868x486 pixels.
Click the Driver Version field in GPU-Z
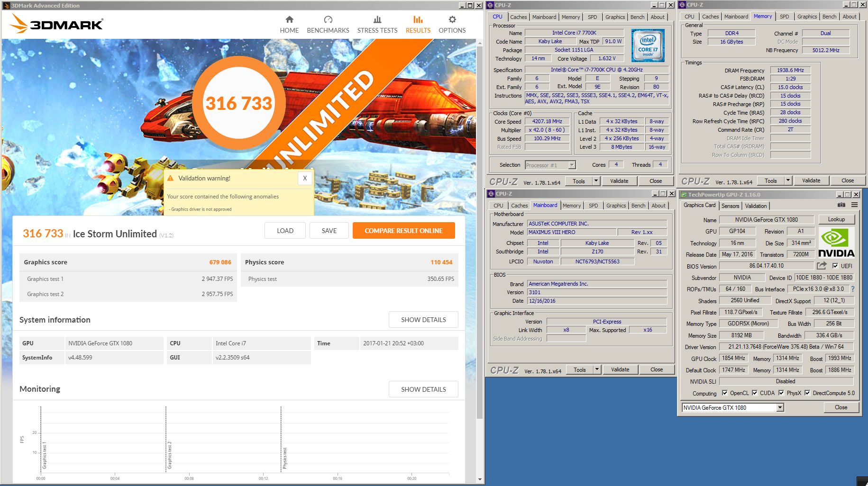[786, 347]
